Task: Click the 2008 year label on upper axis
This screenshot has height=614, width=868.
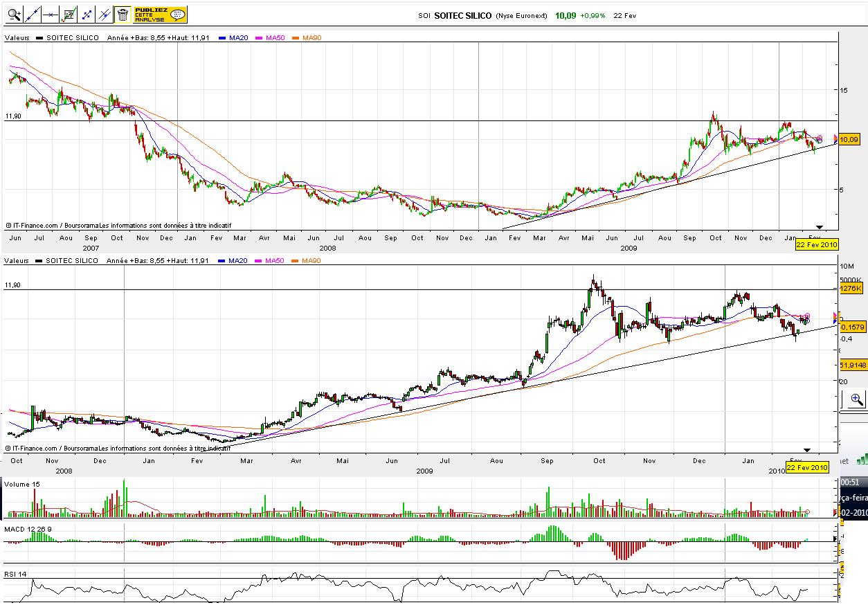Action: tap(327, 247)
